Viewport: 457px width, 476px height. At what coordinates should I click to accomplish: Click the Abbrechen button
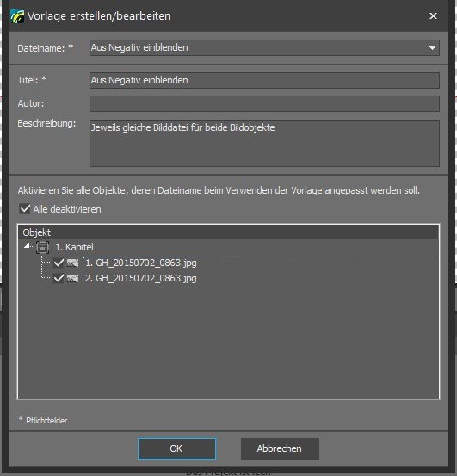coord(280,448)
